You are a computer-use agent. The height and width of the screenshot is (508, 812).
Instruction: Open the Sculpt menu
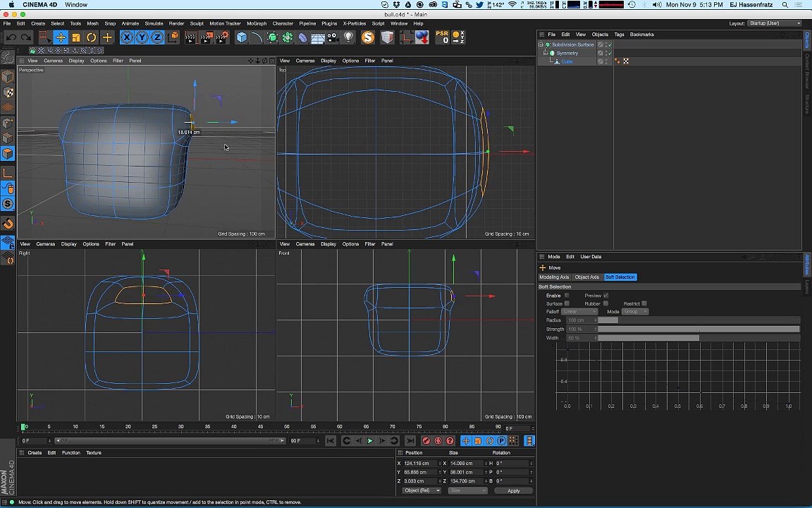[197, 23]
